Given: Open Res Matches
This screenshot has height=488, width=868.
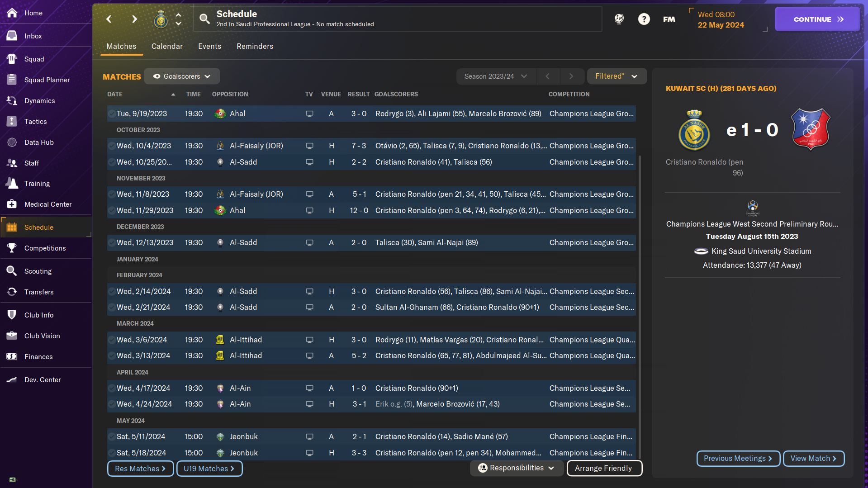Looking at the screenshot, I should [x=140, y=469].
